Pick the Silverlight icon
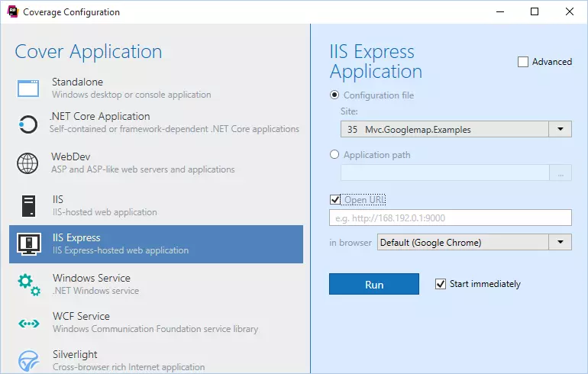588x374 pixels. [x=28, y=360]
